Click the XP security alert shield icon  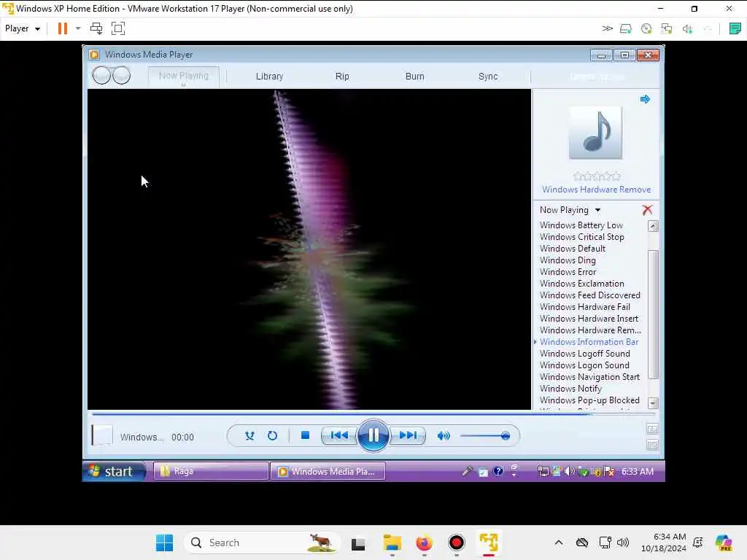(609, 472)
